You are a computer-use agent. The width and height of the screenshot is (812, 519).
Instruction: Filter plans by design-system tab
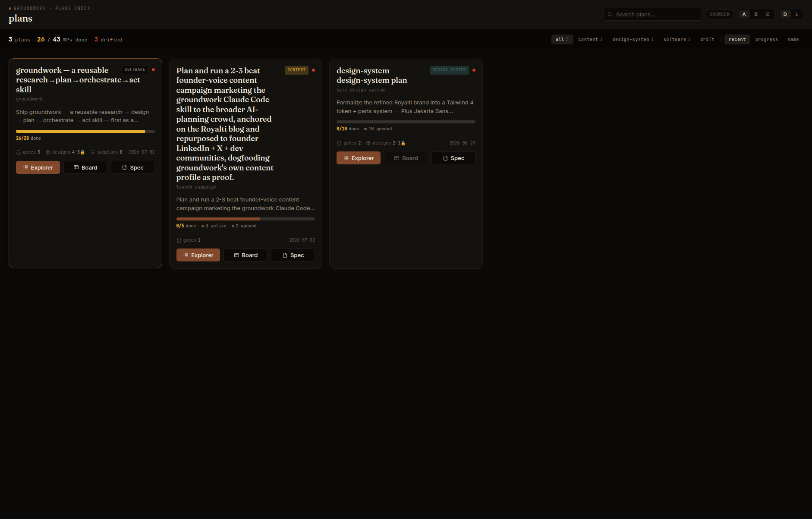633,39
